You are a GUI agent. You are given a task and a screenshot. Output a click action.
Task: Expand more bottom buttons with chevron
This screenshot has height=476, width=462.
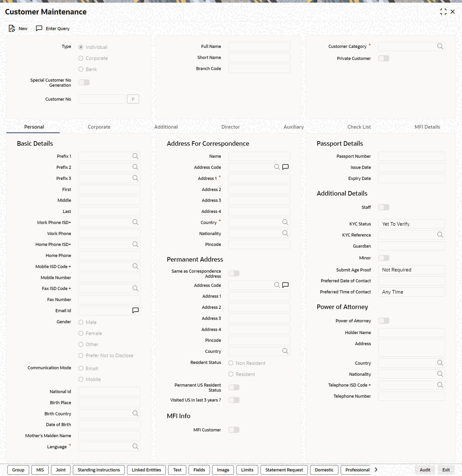point(376,470)
